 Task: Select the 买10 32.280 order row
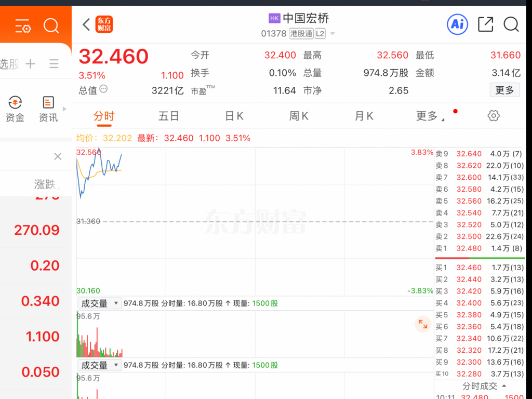480,374
